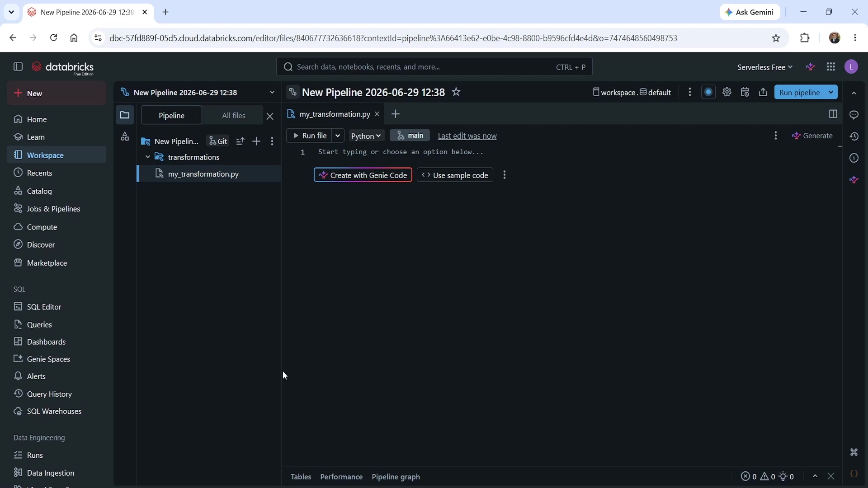Close the bottom panel with X

tap(831, 476)
